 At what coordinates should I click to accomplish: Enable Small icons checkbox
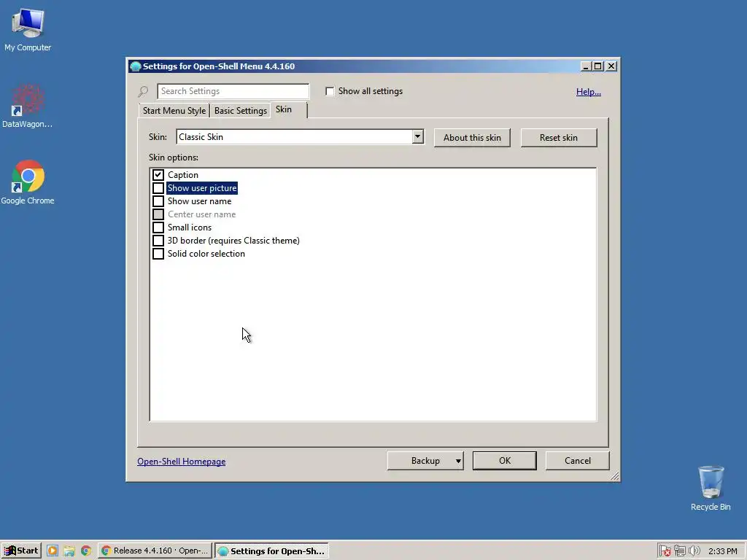[158, 227]
